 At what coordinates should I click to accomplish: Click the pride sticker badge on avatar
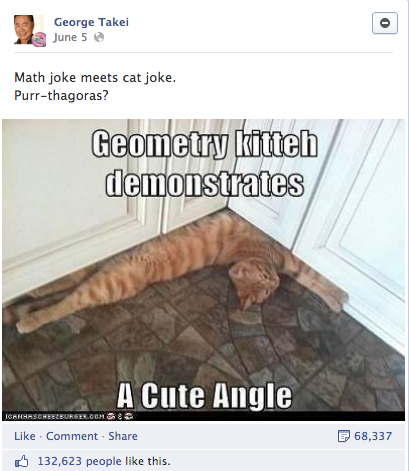[x=40, y=39]
